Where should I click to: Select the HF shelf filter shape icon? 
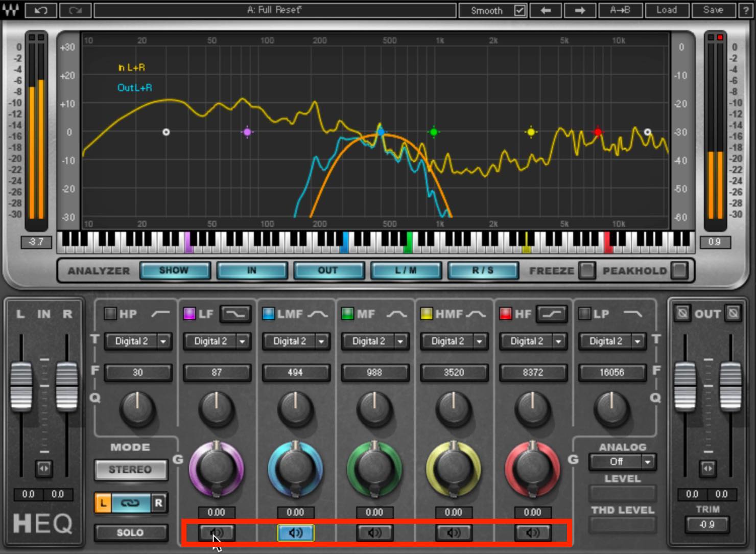[x=552, y=314]
